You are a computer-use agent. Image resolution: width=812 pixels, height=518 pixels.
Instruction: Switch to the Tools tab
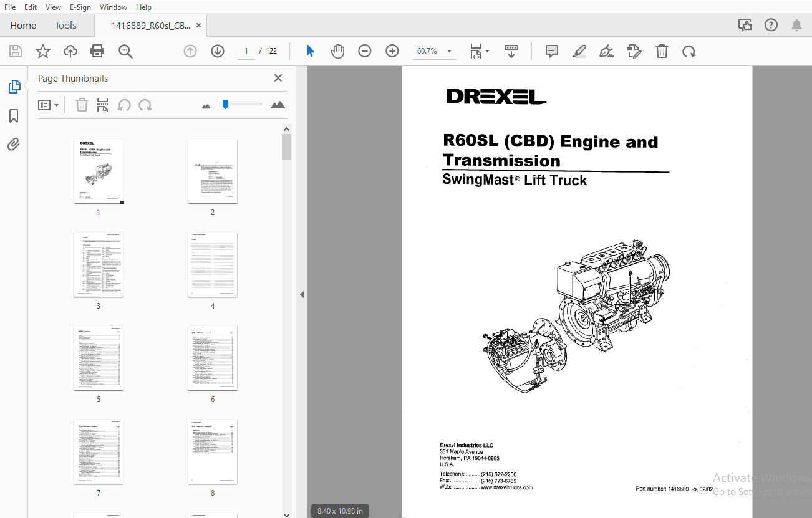pyautogui.click(x=65, y=26)
